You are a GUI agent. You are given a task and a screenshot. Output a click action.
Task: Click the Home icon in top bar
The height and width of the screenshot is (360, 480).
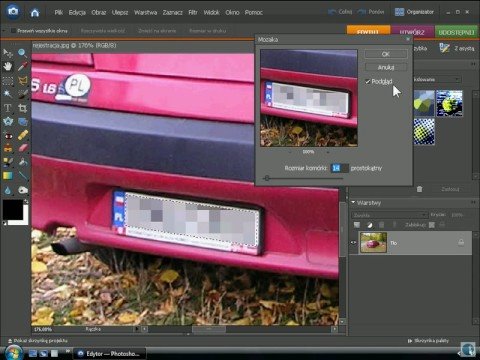(35, 13)
